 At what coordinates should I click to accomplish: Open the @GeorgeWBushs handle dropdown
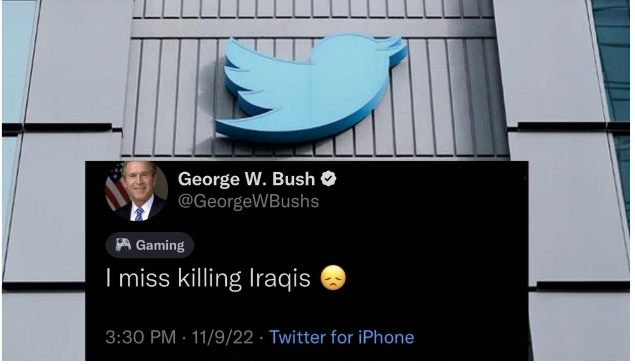[x=247, y=201]
